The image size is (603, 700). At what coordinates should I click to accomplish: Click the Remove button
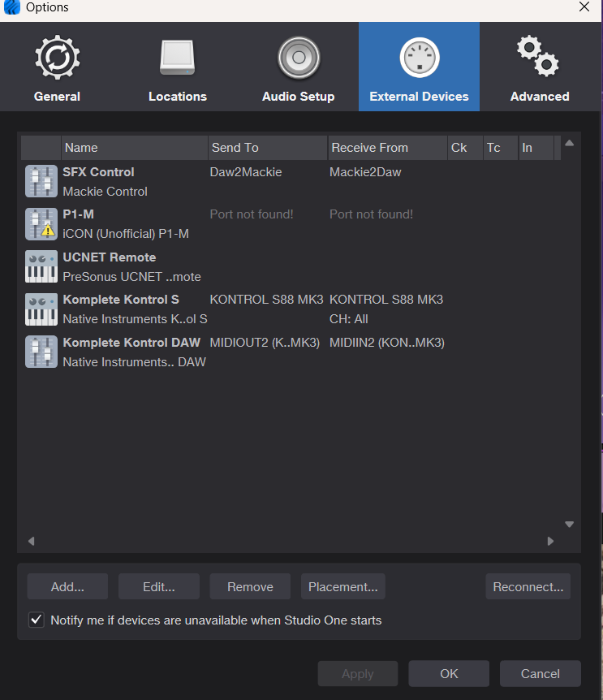click(x=250, y=586)
